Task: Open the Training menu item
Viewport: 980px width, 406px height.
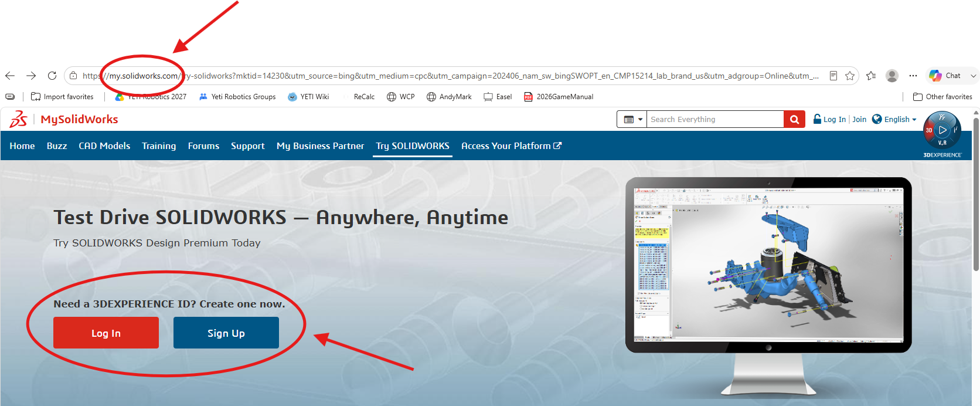Action: pos(159,146)
